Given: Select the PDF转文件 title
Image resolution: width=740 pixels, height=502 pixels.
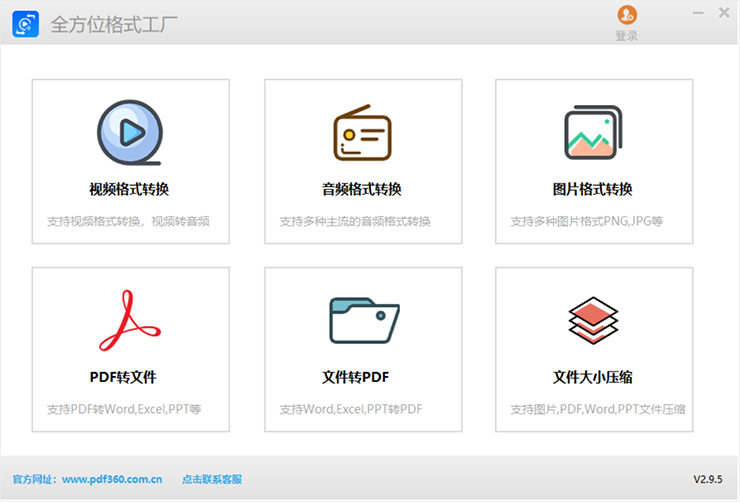Looking at the screenshot, I should click(123, 377).
